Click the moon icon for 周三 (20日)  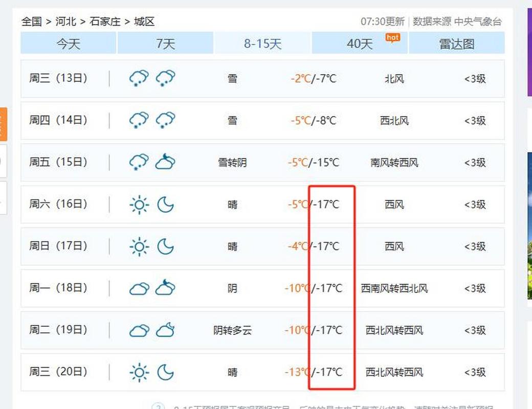click(x=166, y=372)
